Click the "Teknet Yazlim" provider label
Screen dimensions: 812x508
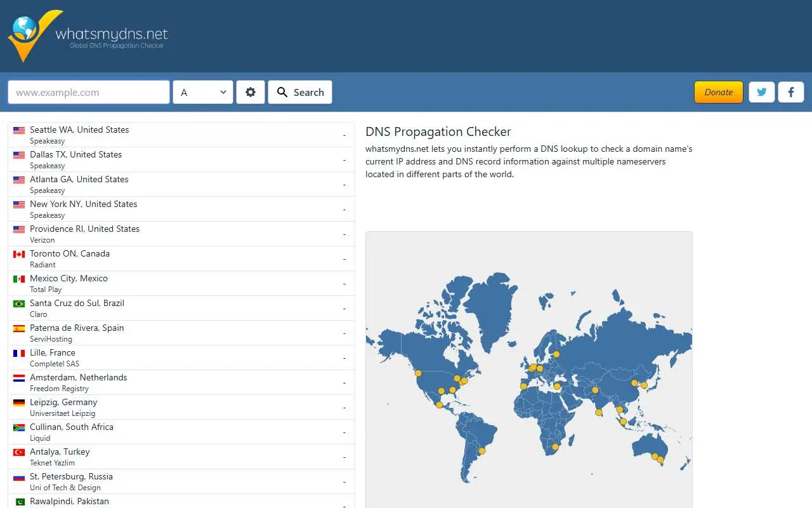[52, 463]
